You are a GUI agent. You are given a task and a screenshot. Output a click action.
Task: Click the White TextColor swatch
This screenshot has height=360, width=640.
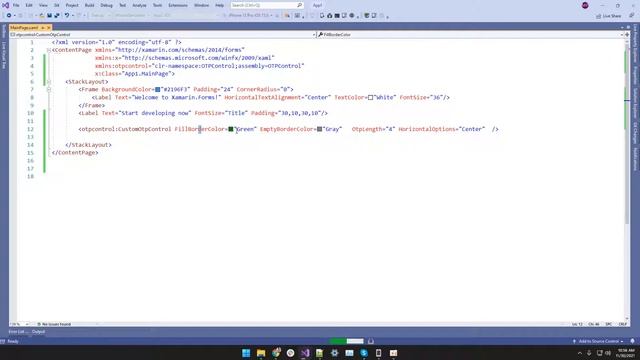(x=371, y=98)
